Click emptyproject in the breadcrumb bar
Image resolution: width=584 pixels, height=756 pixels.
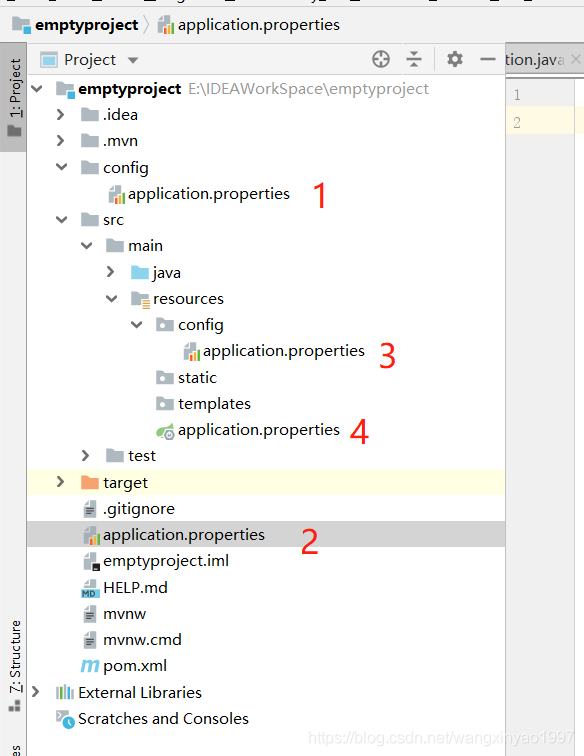click(86, 25)
